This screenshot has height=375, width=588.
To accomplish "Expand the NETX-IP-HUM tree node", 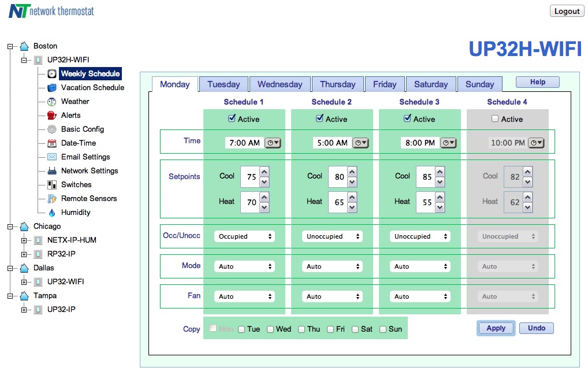I will [x=24, y=241].
